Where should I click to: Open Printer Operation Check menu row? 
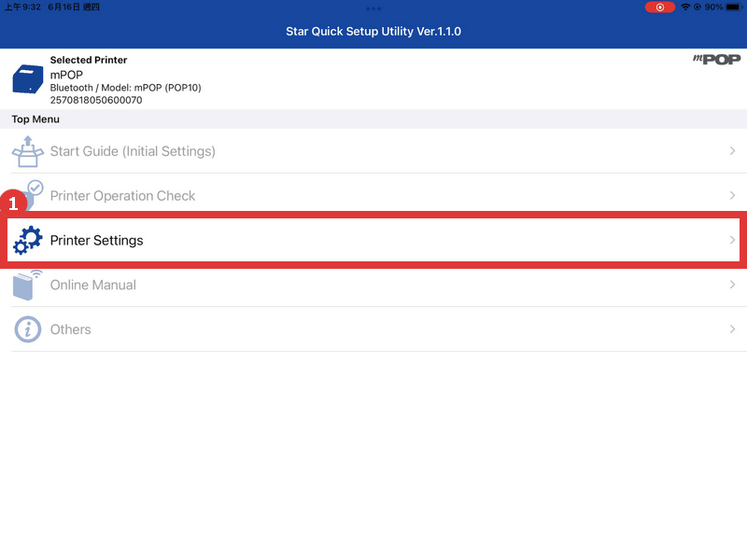point(373,196)
